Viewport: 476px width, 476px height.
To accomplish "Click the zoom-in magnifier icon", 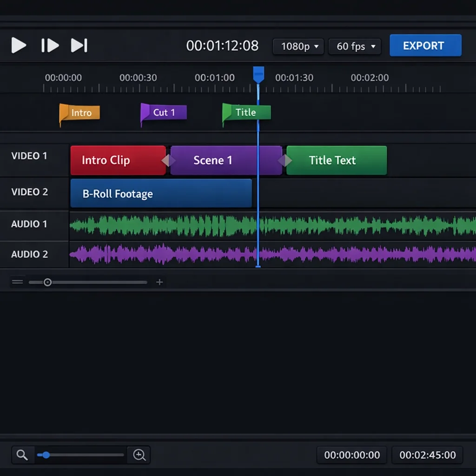I will (x=139, y=455).
